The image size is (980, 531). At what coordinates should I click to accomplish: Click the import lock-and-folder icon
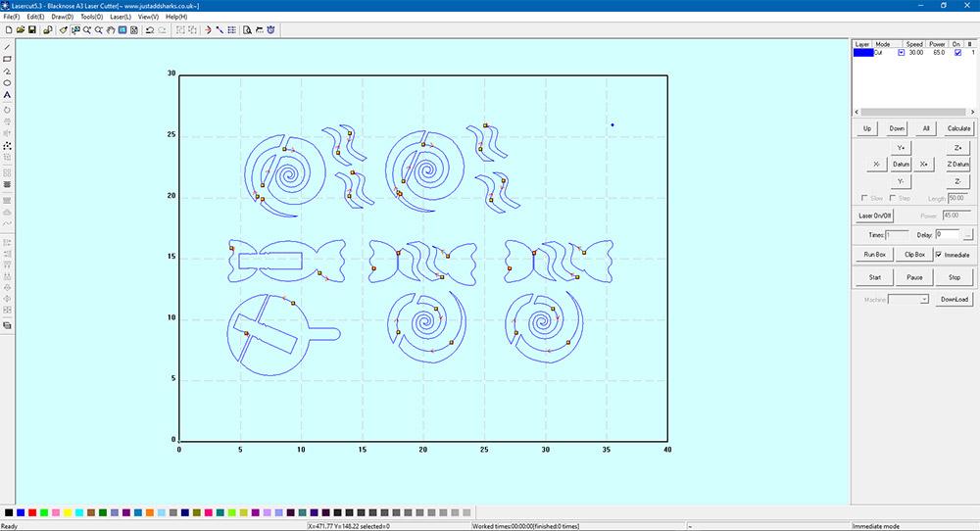47,30
